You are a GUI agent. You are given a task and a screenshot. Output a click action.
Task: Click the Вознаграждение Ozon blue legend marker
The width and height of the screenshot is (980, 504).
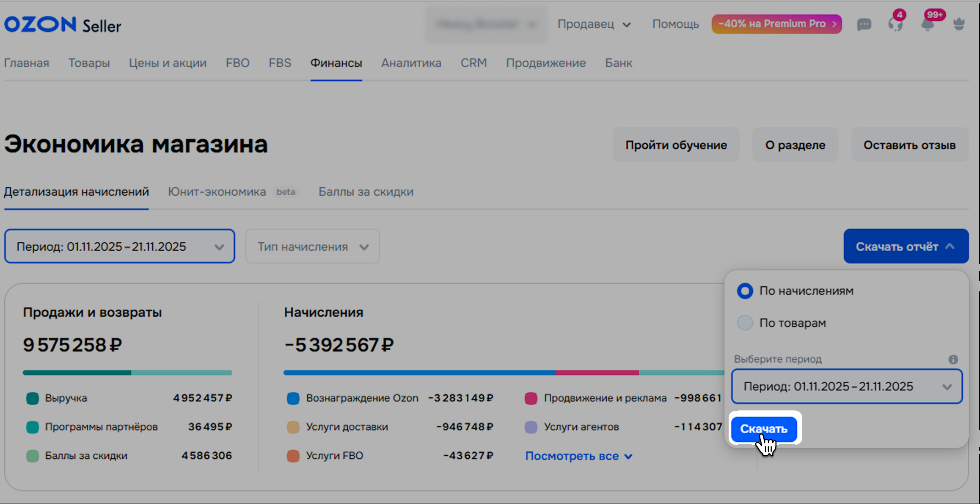pos(293,398)
